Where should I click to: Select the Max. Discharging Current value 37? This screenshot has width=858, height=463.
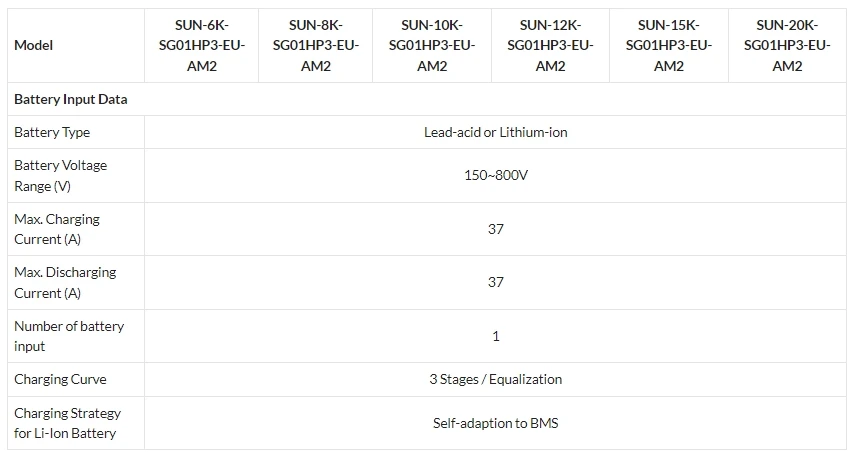495,282
